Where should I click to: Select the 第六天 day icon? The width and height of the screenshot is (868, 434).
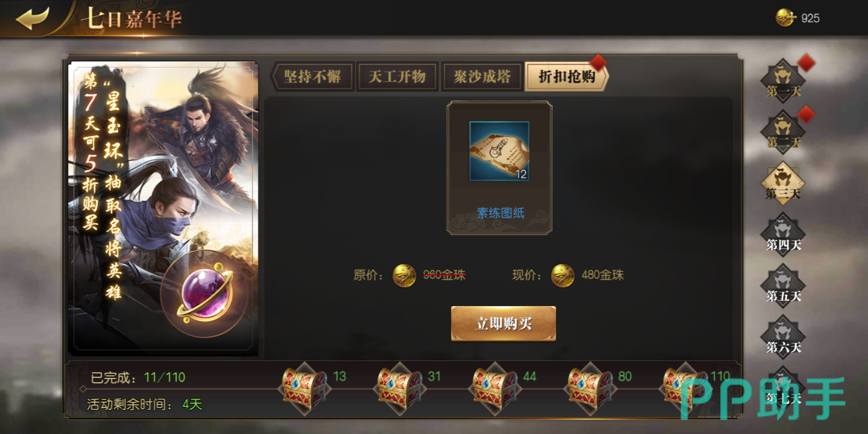783,337
